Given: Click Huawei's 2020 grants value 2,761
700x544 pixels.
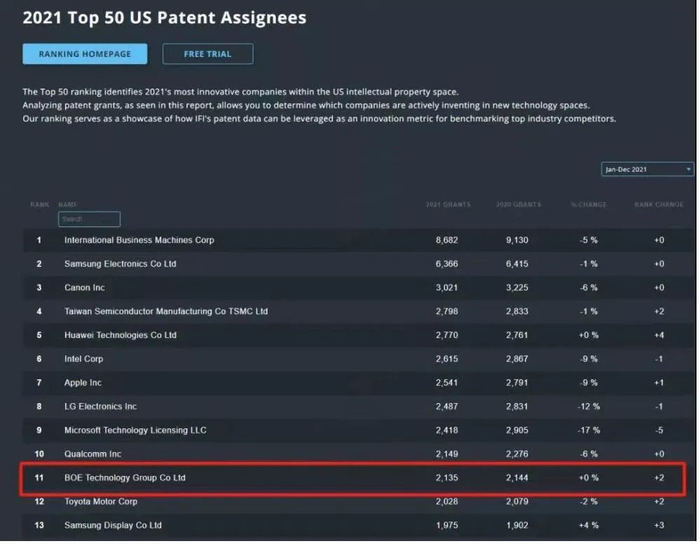Looking at the screenshot, I should pos(517,335).
